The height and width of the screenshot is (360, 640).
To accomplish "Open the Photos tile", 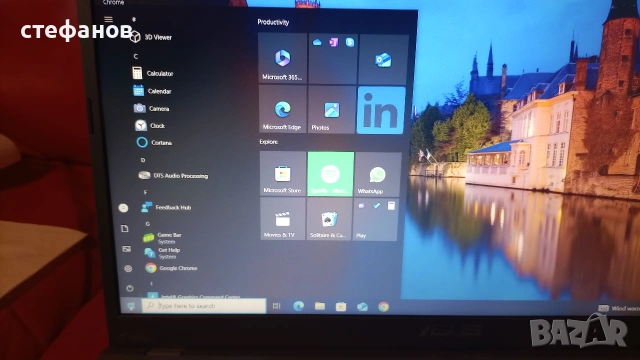I will [x=332, y=109].
